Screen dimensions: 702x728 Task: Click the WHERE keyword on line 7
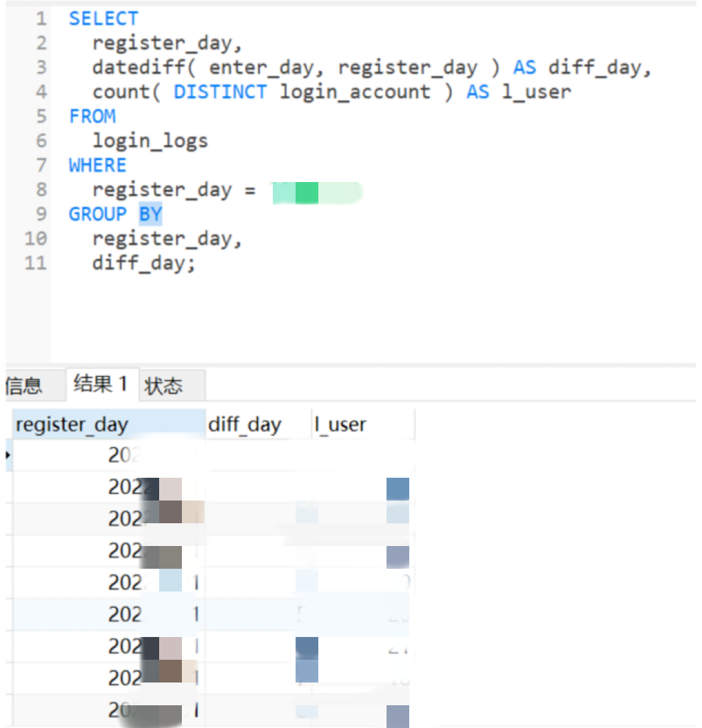coord(97,165)
